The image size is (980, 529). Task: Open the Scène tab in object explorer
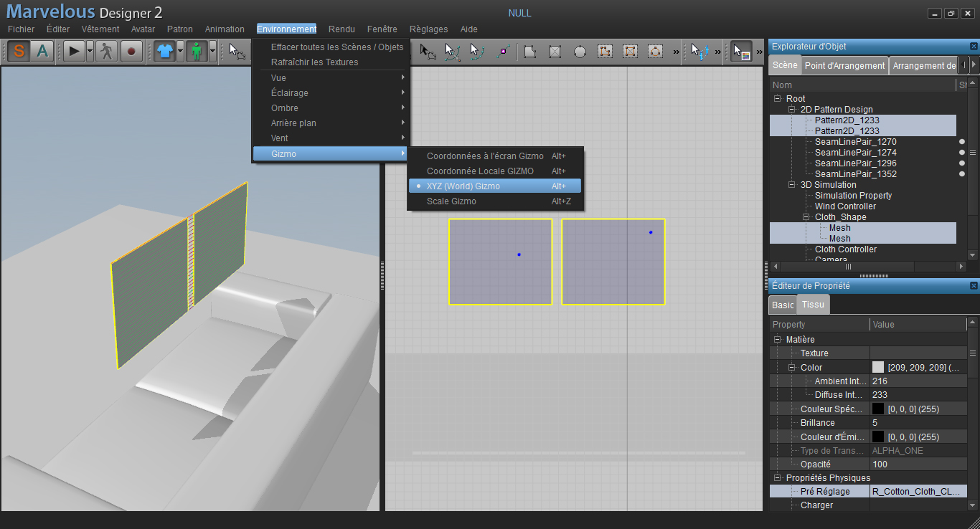[x=785, y=65]
